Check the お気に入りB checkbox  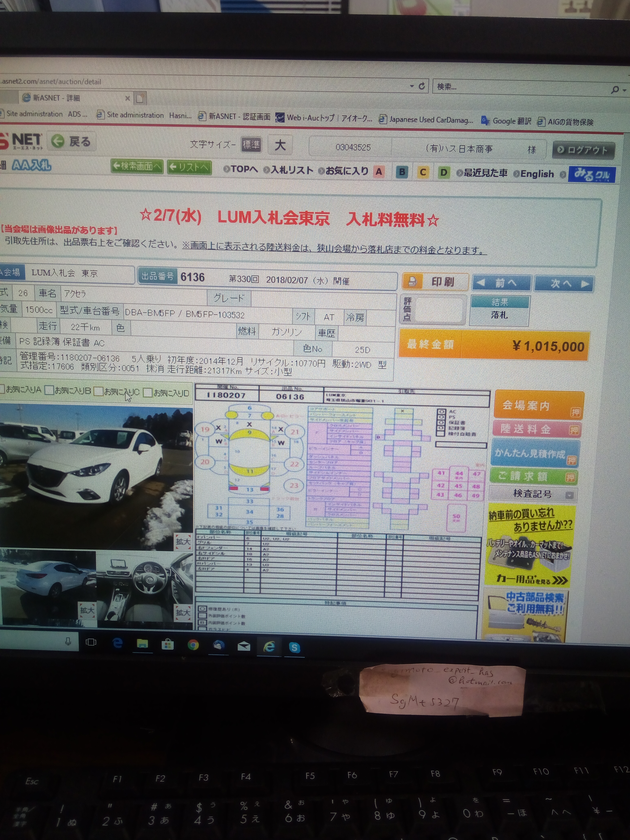[49, 390]
